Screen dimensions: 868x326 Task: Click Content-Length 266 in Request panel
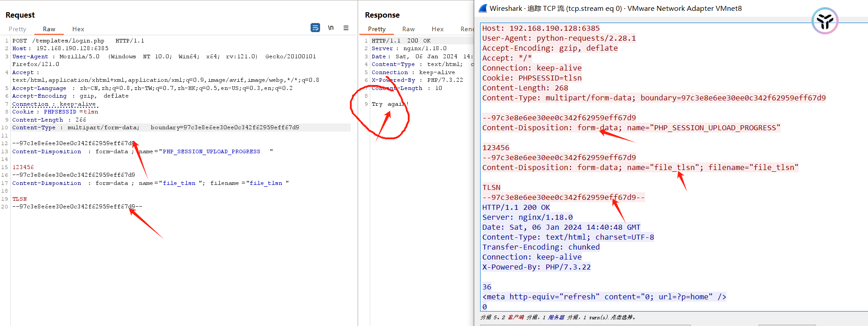[x=49, y=120]
